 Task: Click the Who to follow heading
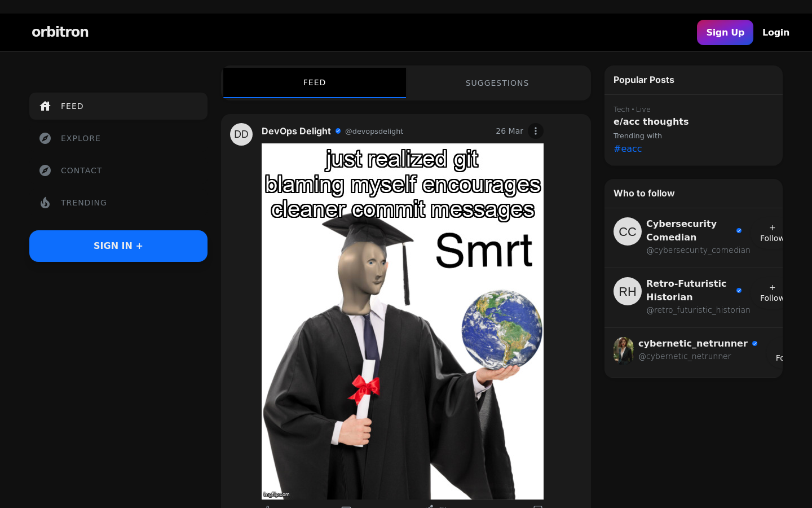(644, 194)
